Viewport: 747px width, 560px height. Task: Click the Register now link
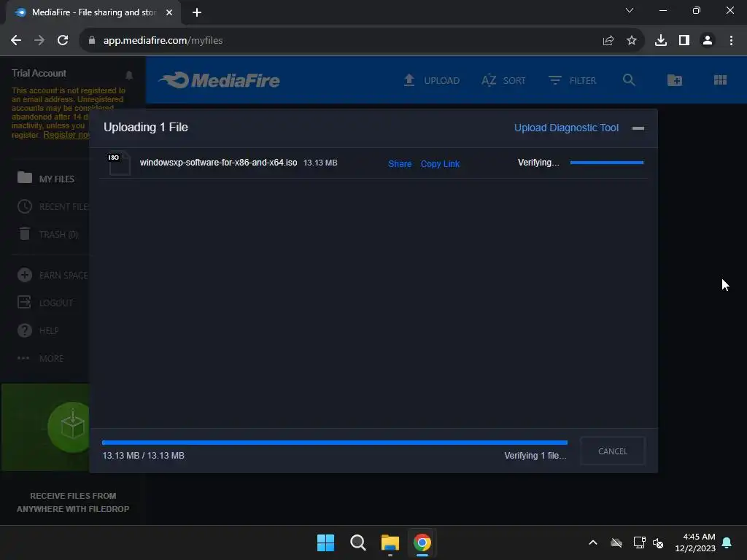click(66, 135)
